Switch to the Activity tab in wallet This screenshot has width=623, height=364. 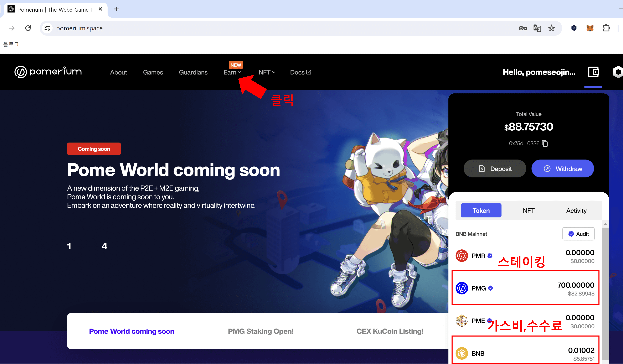(x=576, y=210)
